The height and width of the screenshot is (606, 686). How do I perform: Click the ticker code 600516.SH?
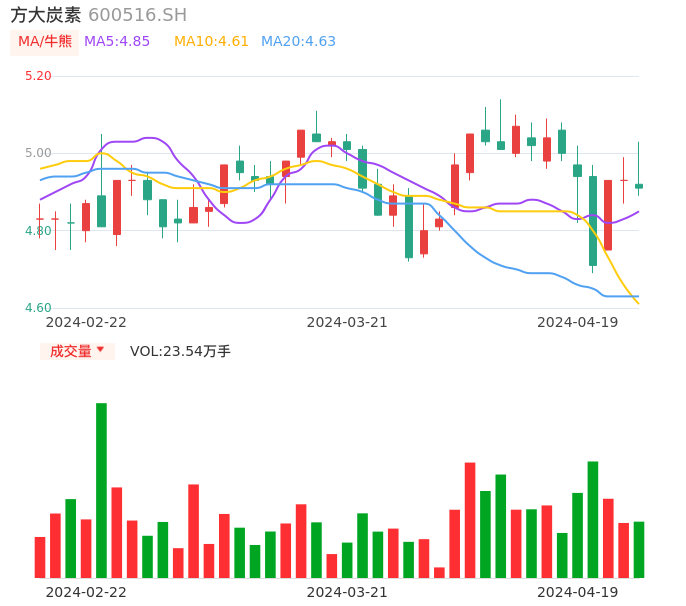(137, 15)
